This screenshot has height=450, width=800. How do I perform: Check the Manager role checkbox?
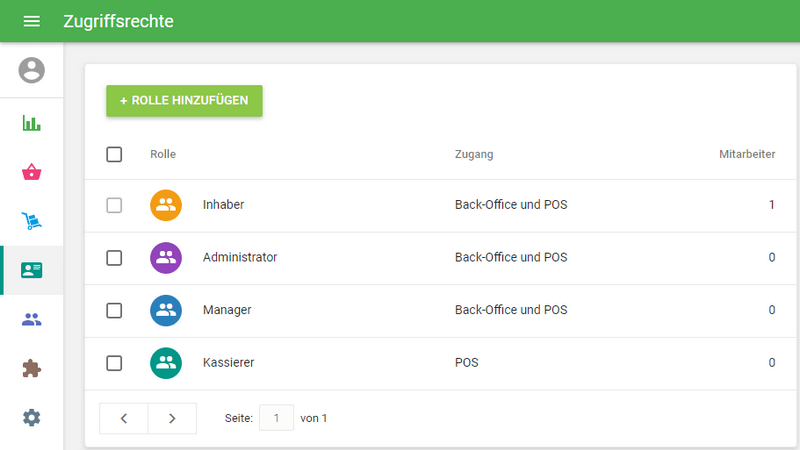coord(114,310)
